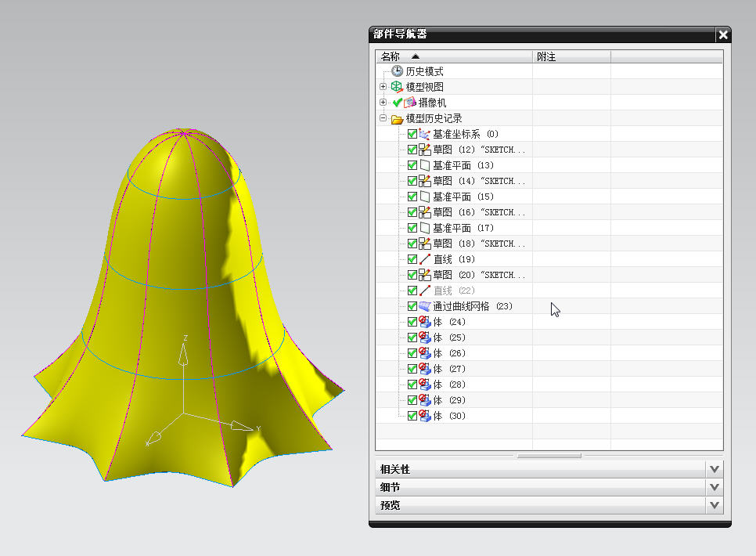Expand the 模型视图 tree node
This screenshot has width=756, height=556.
pos(383,87)
